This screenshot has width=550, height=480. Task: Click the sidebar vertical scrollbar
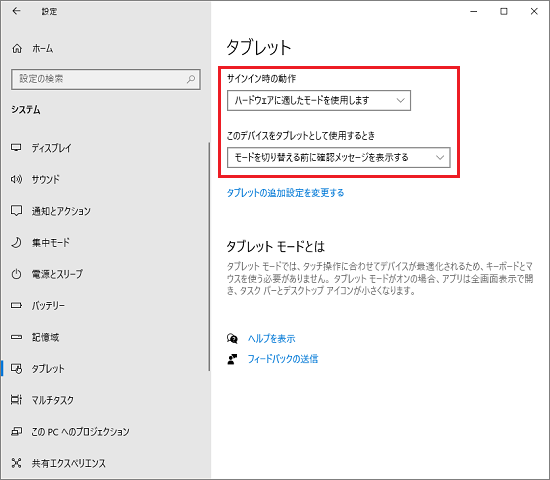[x=209, y=256]
